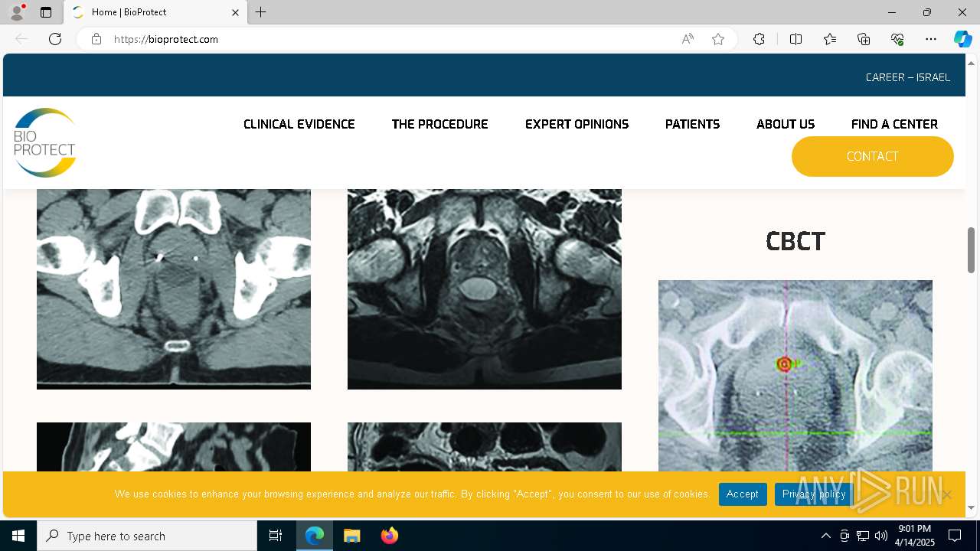This screenshot has width=980, height=551.
Task: Click the bottom-left sagittal CT image
Action: pos(174,447)
